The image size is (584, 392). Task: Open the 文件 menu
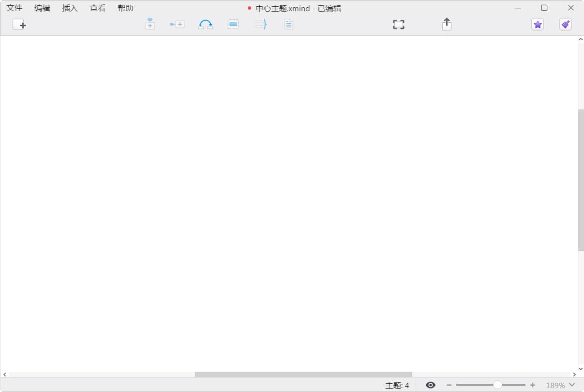pyautogui.click(x=15, y=8)
